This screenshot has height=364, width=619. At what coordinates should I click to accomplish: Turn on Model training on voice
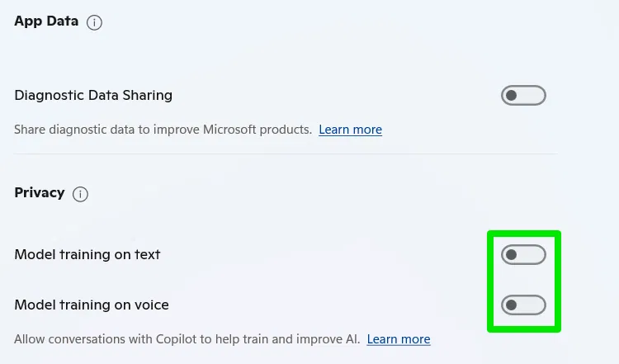pyautogui.click(x=523, y=305)
